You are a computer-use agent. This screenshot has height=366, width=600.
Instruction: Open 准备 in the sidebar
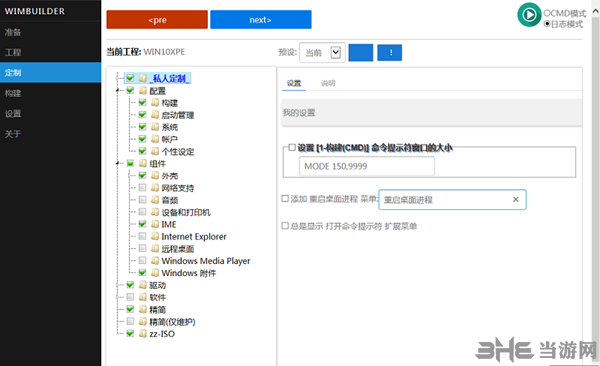(x=51, y=32)
